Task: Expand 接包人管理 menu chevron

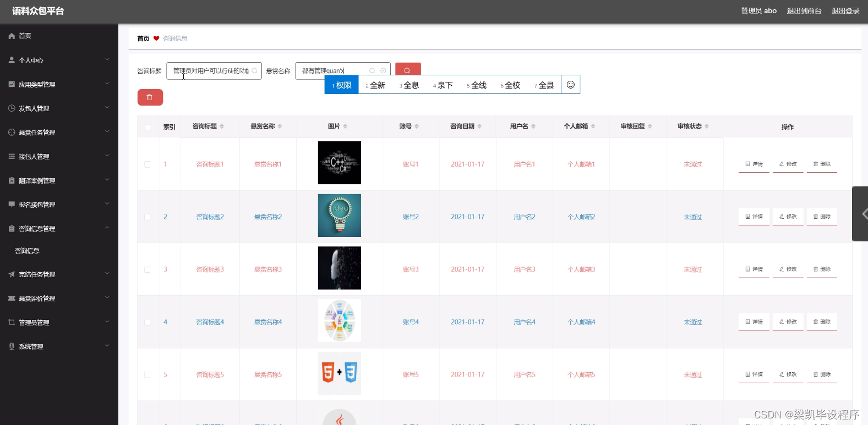Action: point(107,156)
